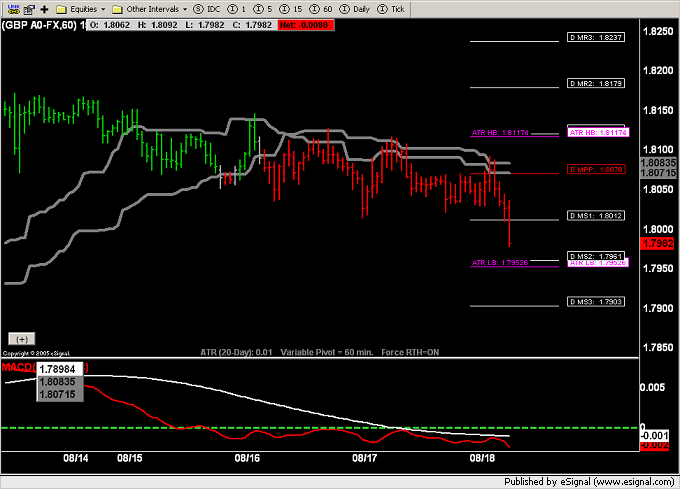Click the O: 1.8062 open value
This screenshot has height=489, width=680.
tap(110, 25)
